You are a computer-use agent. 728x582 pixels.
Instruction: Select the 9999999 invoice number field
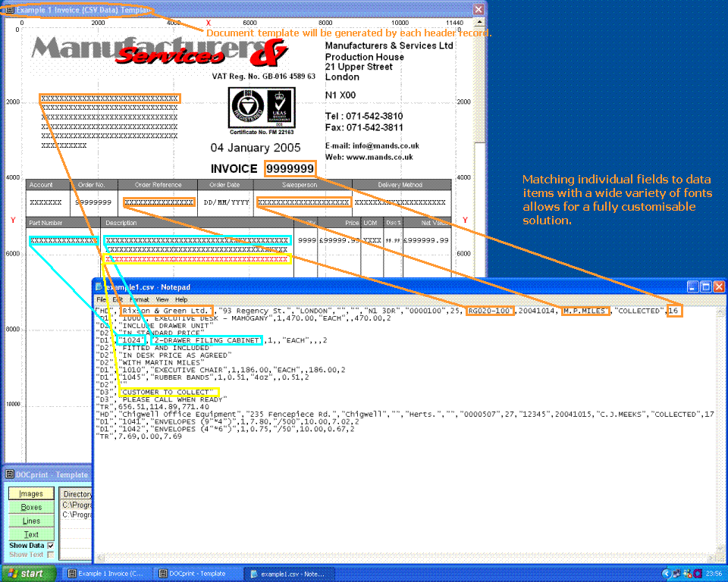coord(290,168)
